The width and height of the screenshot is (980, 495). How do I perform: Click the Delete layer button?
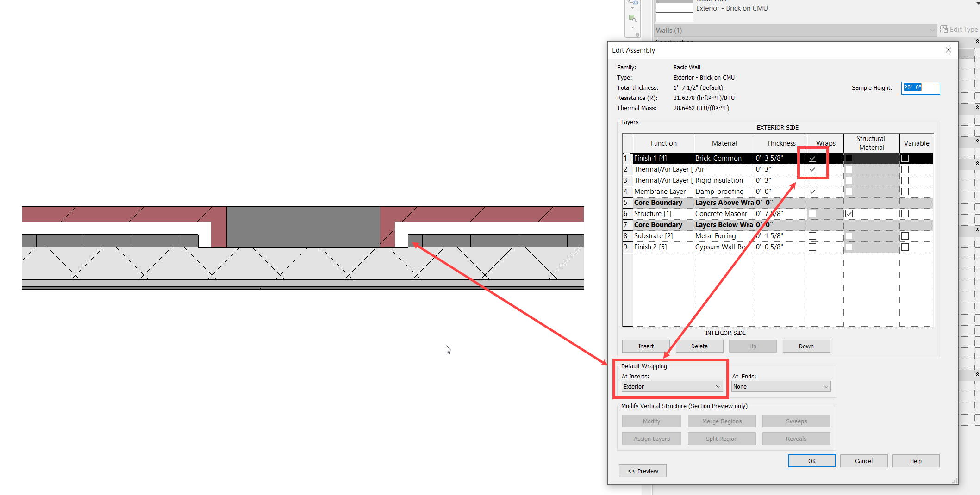[x=699, y=346]
